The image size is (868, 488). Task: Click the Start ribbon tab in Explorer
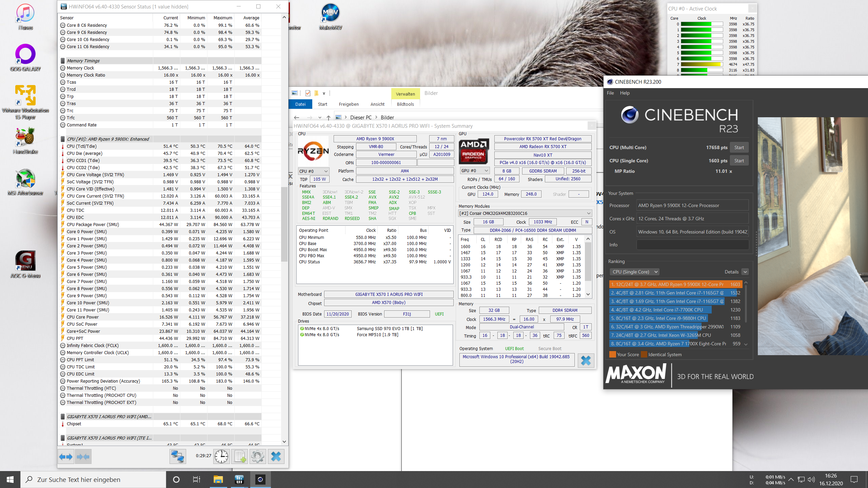click(x=322, y=104)
